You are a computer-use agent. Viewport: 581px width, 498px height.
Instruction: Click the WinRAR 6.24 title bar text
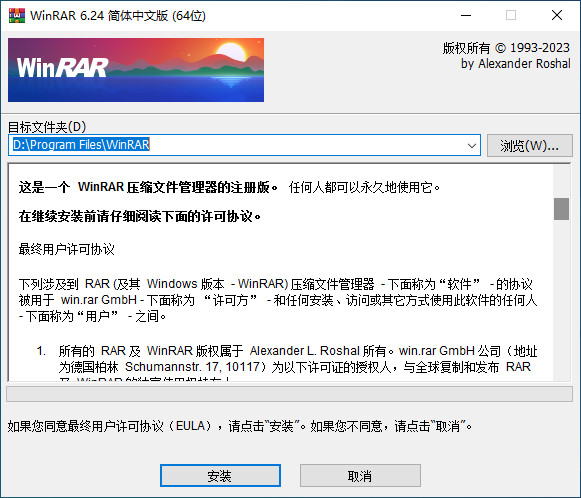pyautogui.click(x=118, y=16)
